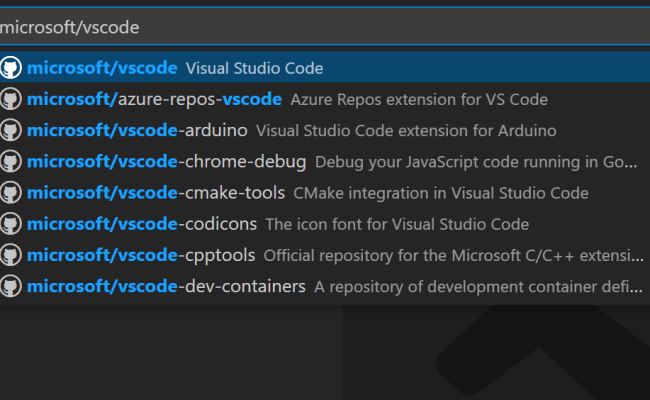Click 'Visual Studio Code extension for Arduino' description
The height and width of the screenshot is (400, 650).
pos(406,131)
